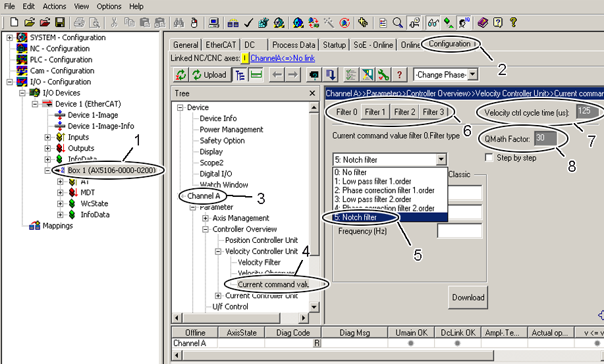604x364 pixels.
Task: Click the Velocity ctrl cycle time field
Action: 588,112
